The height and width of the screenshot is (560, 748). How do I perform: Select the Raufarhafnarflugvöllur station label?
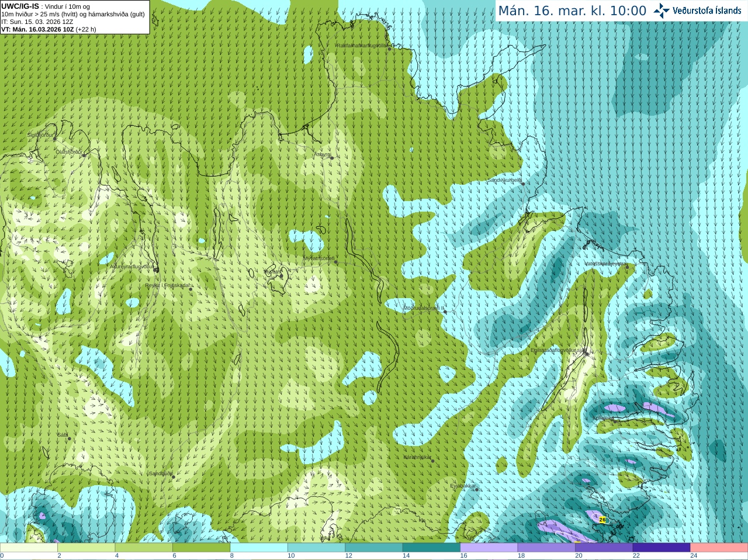(x=362, y=45)
